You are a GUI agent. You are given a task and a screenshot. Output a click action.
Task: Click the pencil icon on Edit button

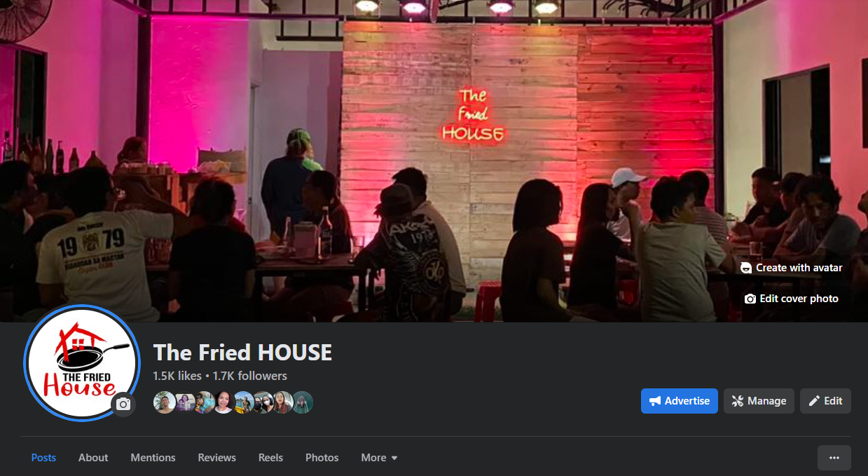tap(814, 401)
